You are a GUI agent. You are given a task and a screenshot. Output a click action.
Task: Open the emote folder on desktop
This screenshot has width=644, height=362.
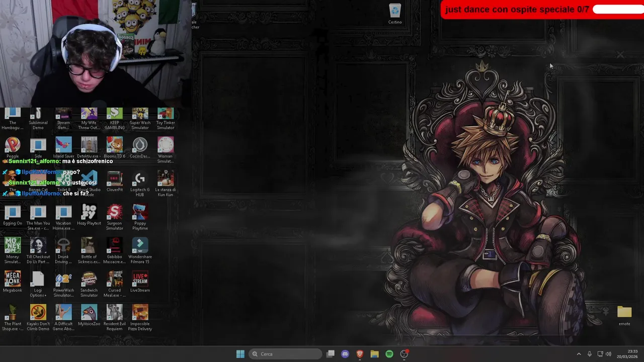pyautogui.click(x=624, y=316)
